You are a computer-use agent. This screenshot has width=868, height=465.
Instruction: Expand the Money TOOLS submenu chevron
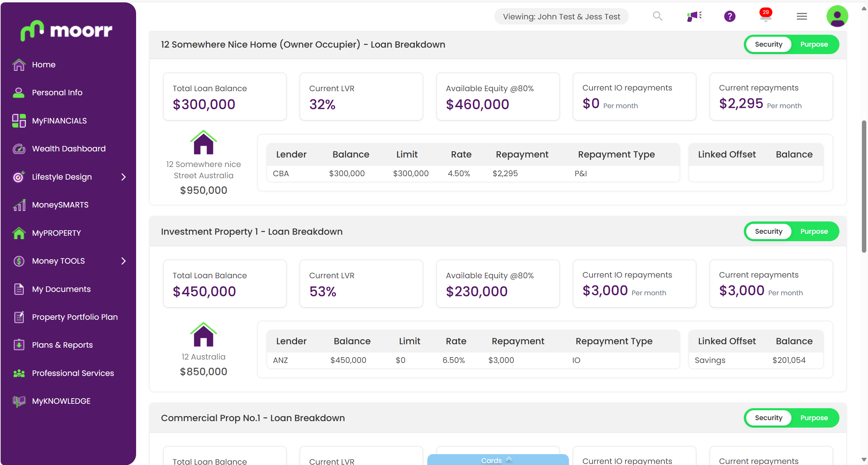coord(124,261)
